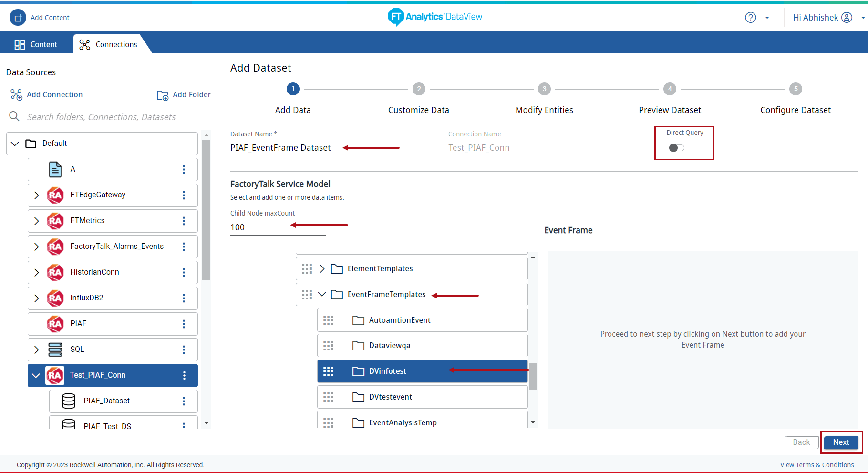Viewport: 868px width, 473px height.
Task: Click the Next button
Action: [x=841, y=442]
